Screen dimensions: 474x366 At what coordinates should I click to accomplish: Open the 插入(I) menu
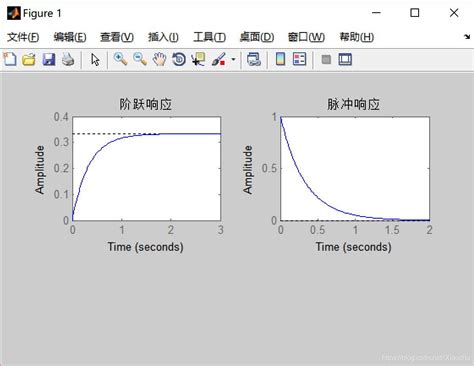[x=163, y=37]
